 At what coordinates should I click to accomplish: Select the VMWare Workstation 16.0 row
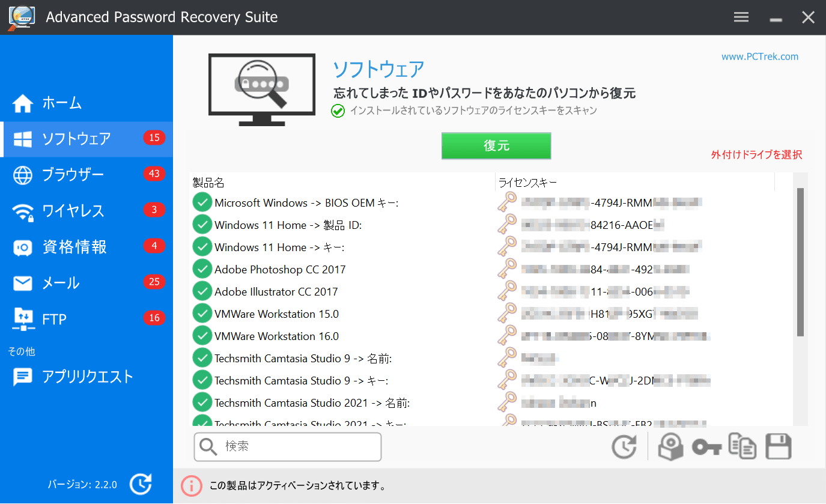point(491,336)
